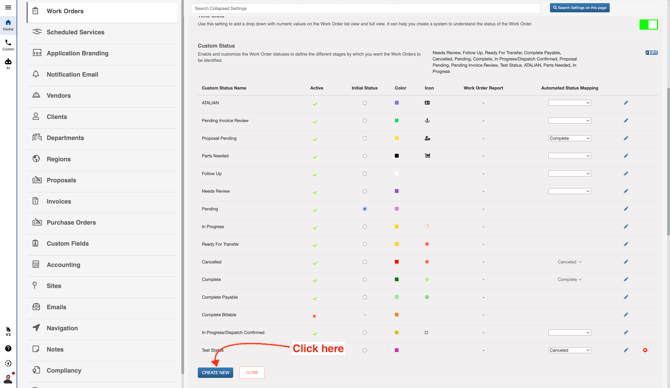Edit the Parts Needed status pencil
Screen dimensions: 670x388
pos(626,156)
